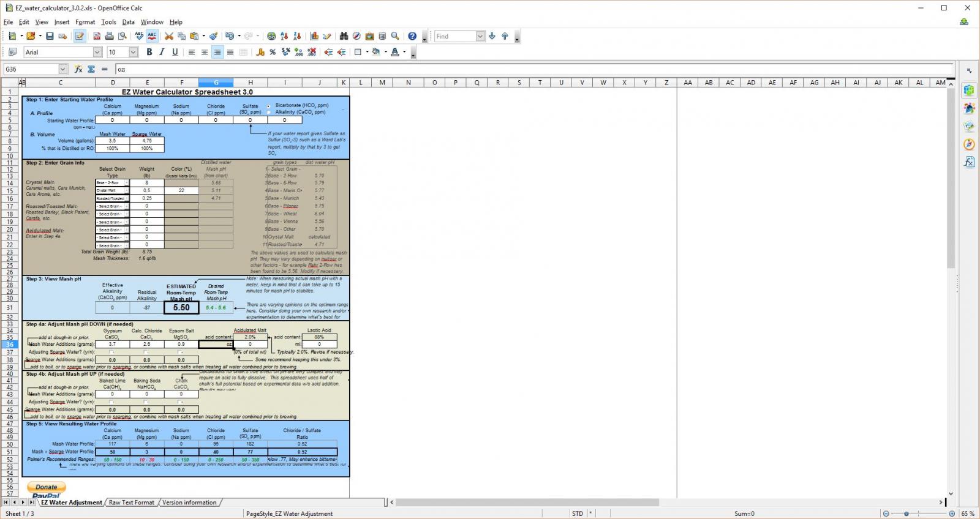Open sidebar Properties panel icon
Image resolution: width=980 pixels, height=519 pixels.
pyautogui.click(x=969, y=91)
